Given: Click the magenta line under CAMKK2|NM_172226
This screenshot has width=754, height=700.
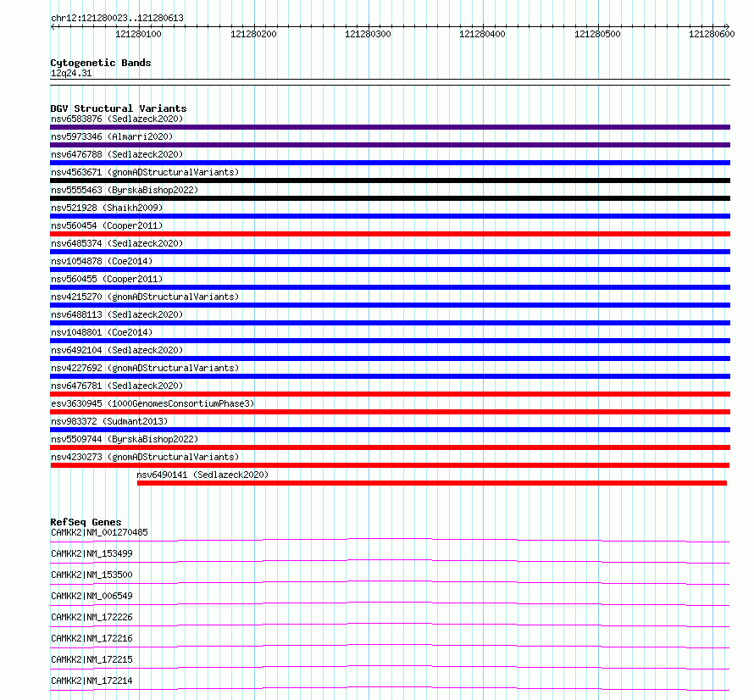Looking at the screenshot, I should (x=390, y=625).
